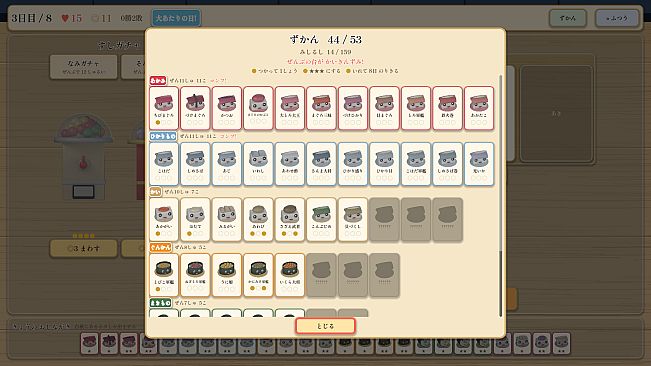Select the いわし card
The height and width of the screenshot is (366, 651).
(x=259, y=164)
